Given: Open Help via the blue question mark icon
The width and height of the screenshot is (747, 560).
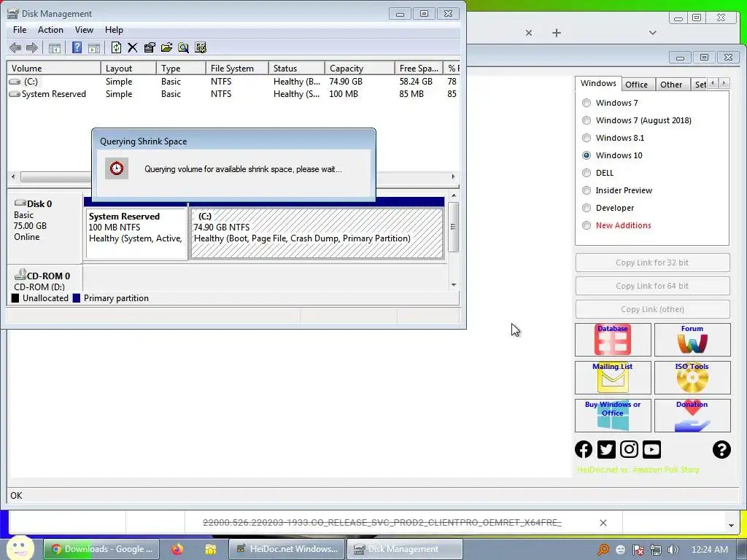Looking at the screenshot, I should (x=77, y=47).
